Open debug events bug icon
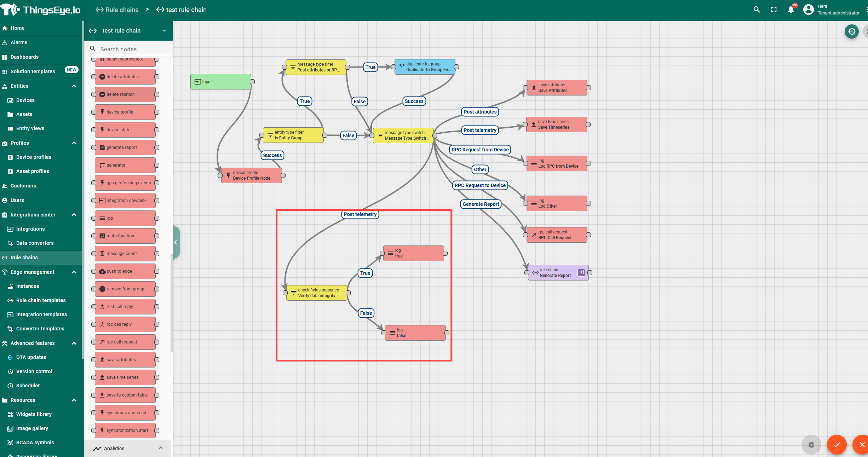The width and height of the screenshot is (868, 457). [x=811, y=445]
